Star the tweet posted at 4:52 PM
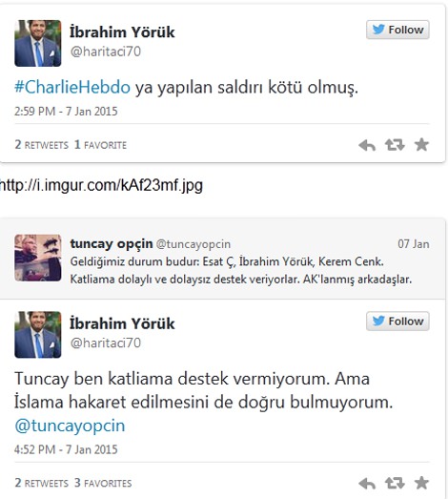The image size is (448, 499). click(421, 483)
